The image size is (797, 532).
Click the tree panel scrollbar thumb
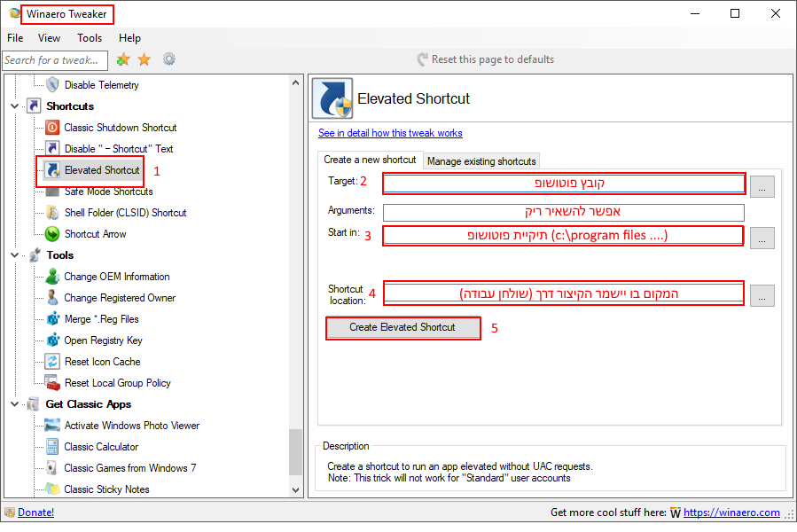coord(296,453)
